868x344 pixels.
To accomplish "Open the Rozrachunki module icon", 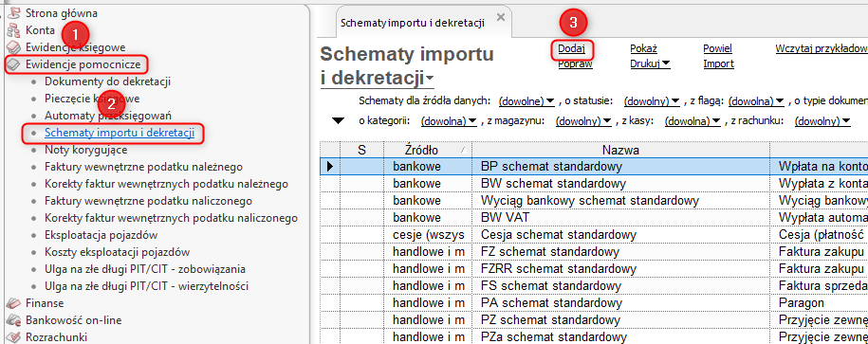I will pyautogui.click(x=13, y=337).
